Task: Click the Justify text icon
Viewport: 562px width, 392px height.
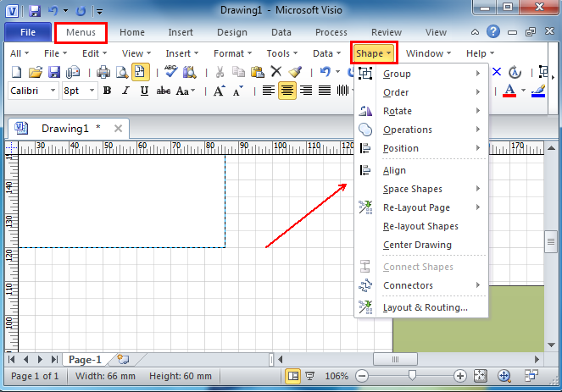Action: pos(325,91)
